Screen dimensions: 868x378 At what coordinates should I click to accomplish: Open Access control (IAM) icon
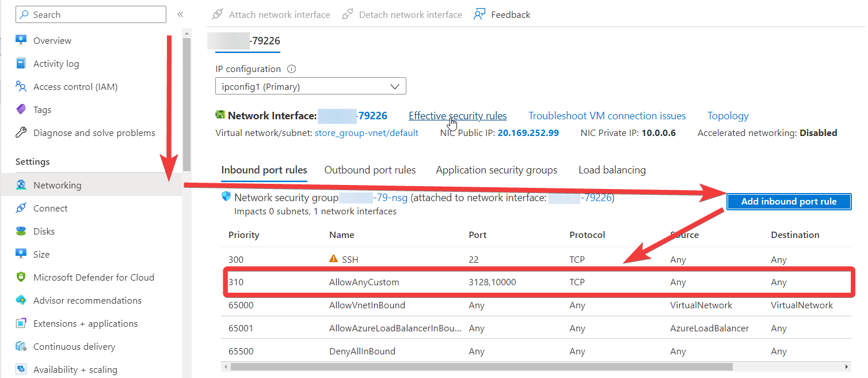[21, 86]
